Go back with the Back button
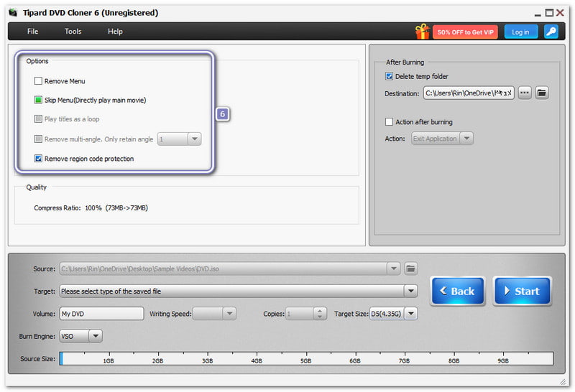Image resolution: width=575 pixels, height=392 pixels. [x=457, y=291]
